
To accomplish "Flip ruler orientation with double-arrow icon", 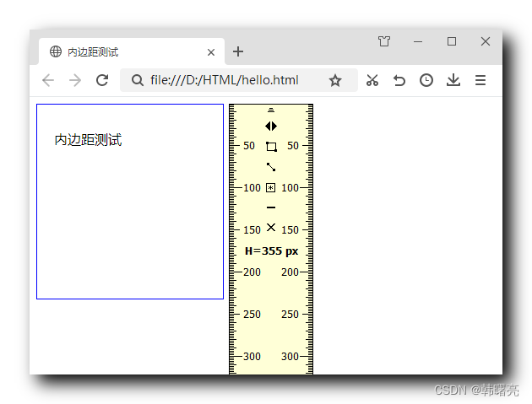I will 271,126.
